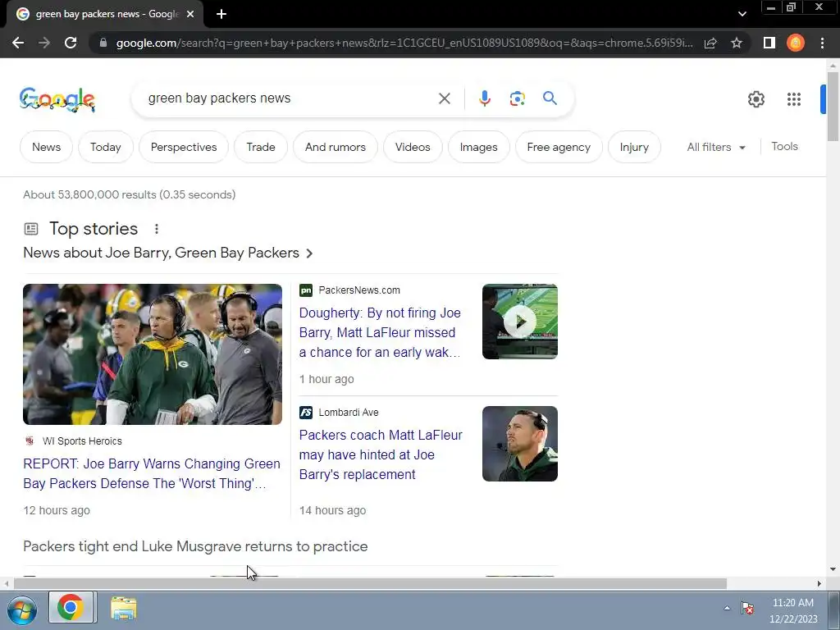The width and height of the screenshot is (840, 630).
Task: Click the vertical scrollbar down arrow
Action: [833, 569]
